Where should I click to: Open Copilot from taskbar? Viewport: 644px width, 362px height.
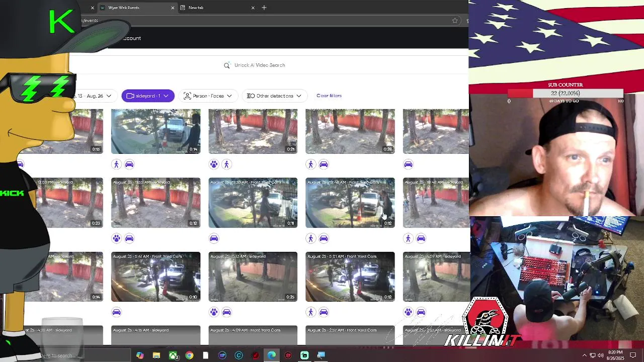140,355
